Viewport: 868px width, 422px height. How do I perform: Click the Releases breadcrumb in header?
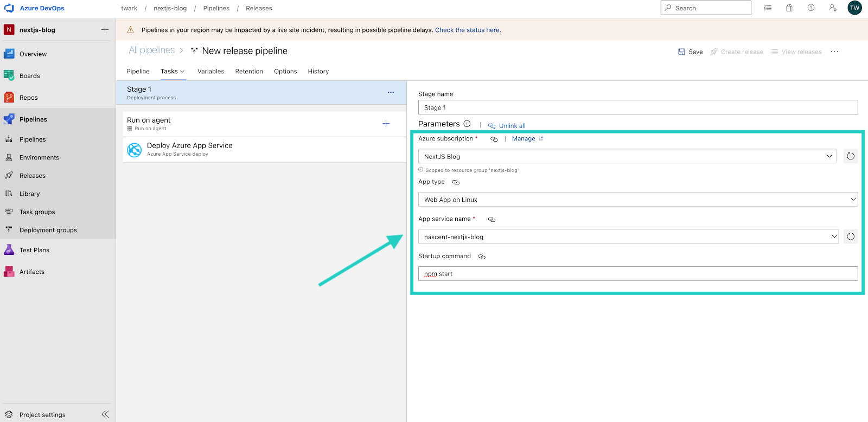(259, 8)
